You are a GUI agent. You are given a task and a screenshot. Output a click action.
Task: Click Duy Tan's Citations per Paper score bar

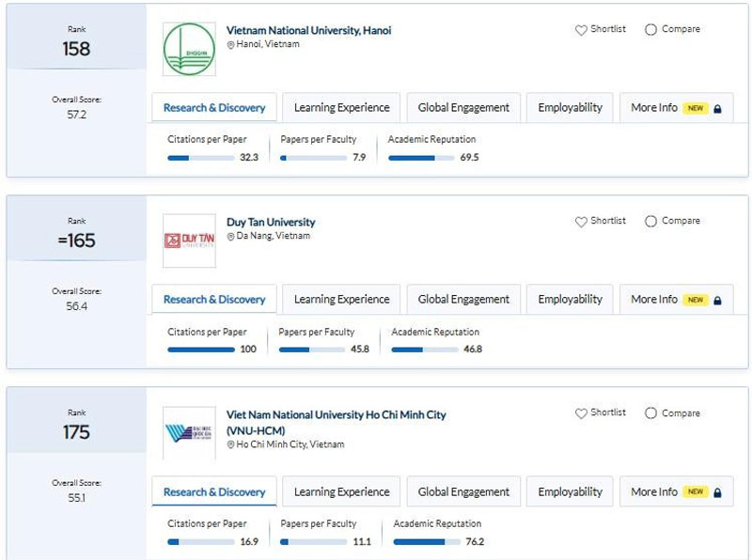tap(203, 348)
